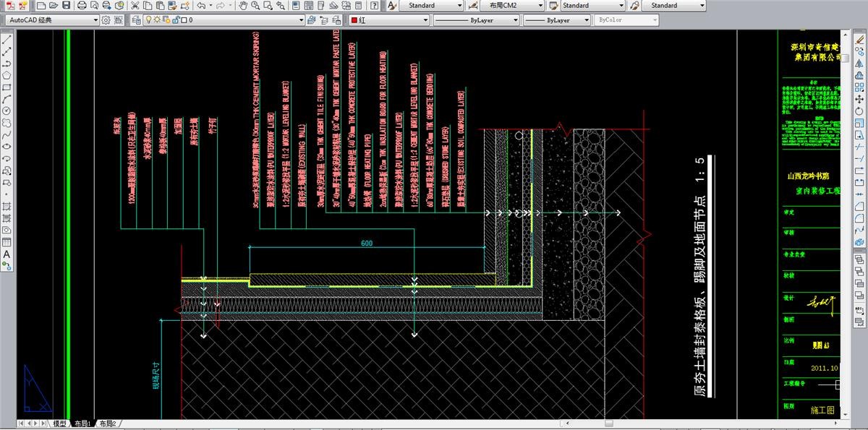This screenshot has width=868, height=430.
Task: Select the Line draw tool
Action: coord(7,40)
